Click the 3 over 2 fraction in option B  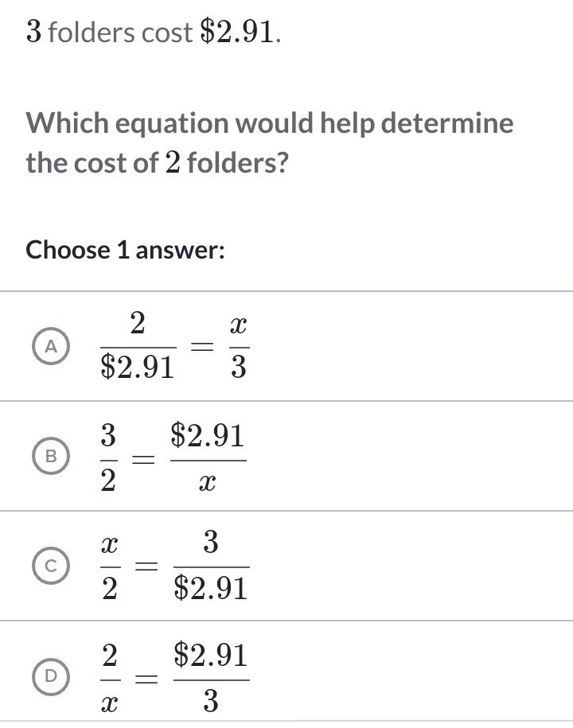point(109,456)
